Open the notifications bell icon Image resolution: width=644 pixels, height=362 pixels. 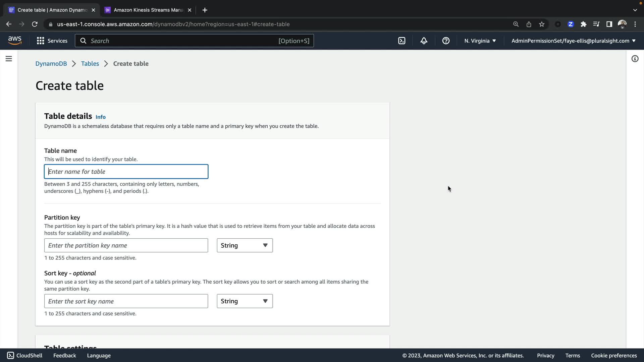tap(424, 41)
